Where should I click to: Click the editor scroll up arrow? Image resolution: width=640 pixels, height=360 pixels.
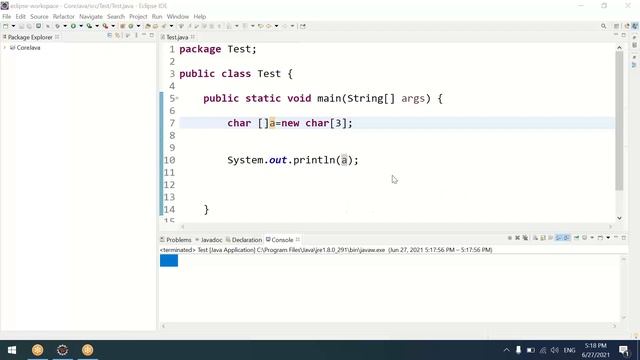(619, 48)
